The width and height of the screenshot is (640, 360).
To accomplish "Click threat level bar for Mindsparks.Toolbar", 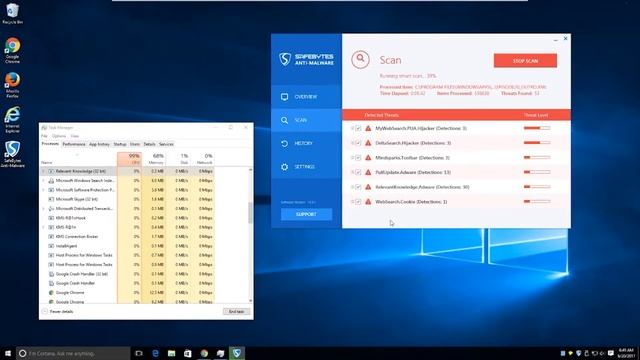I will point(537,158).
